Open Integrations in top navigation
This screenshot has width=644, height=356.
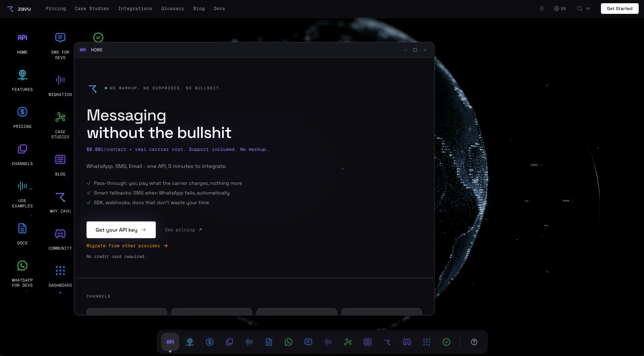(135, 9)
